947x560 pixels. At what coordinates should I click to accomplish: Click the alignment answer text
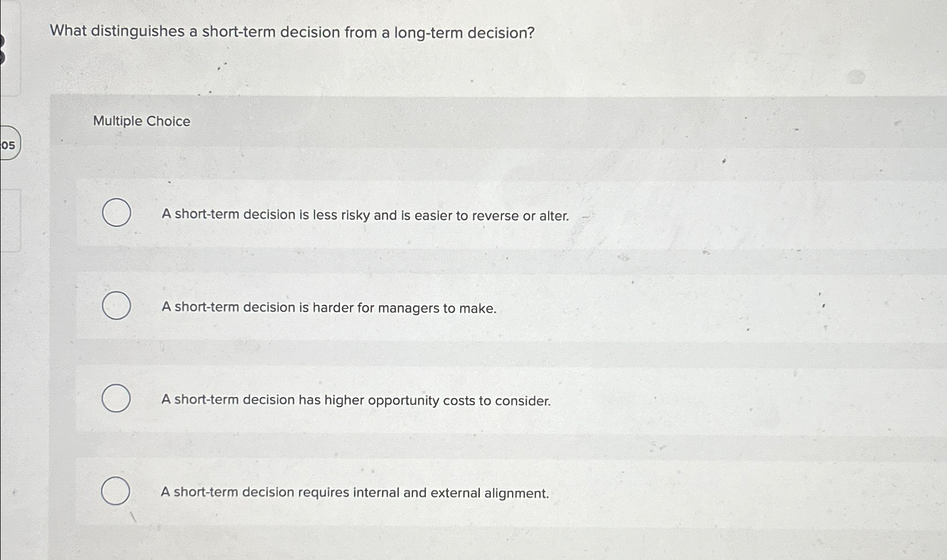pyautogui.click(x=355, y=493)
